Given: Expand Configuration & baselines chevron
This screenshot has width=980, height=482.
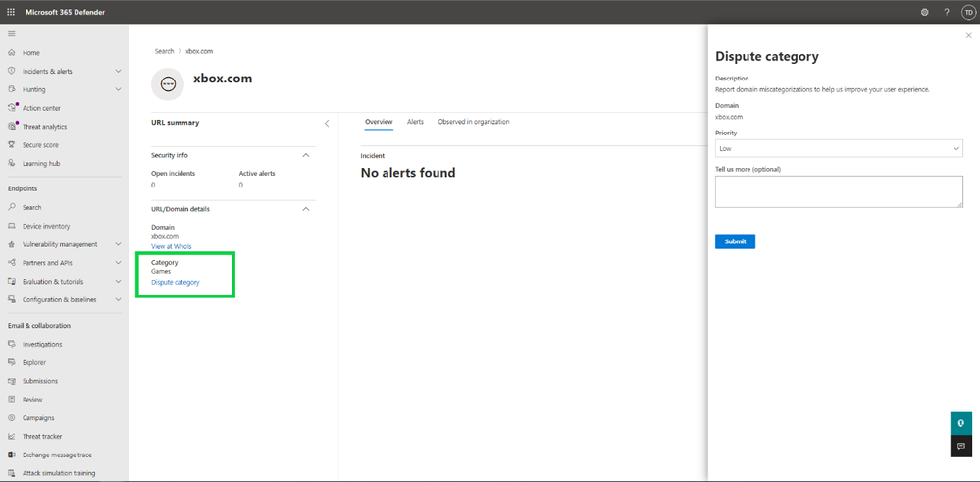Looking at the screenshot, I should coord(118,299).
